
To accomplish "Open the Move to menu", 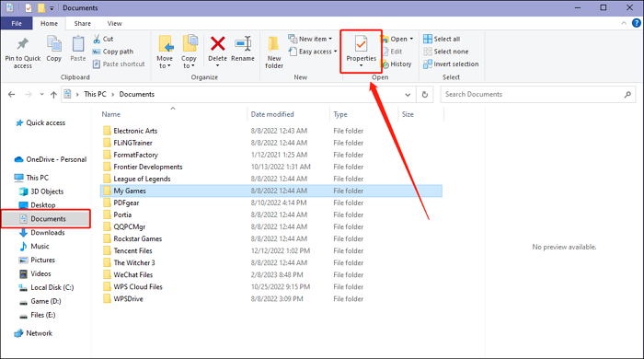I will tap(165, 52).
